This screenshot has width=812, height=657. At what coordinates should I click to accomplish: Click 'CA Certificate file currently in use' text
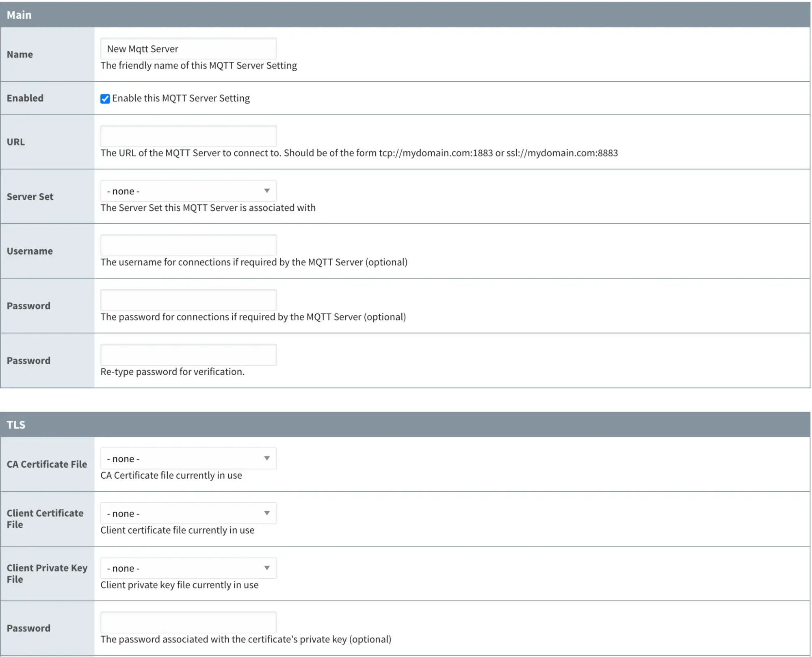point(171,475)
